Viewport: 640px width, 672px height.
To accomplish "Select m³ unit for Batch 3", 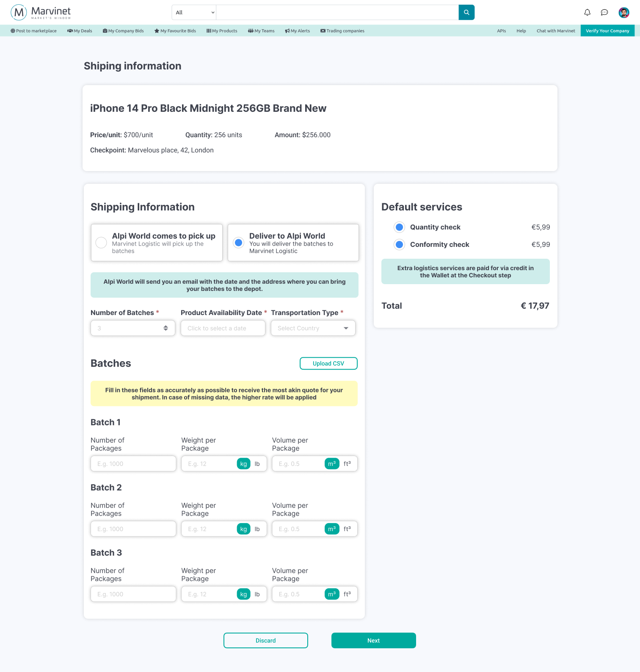I will click(x=332, y=594).
